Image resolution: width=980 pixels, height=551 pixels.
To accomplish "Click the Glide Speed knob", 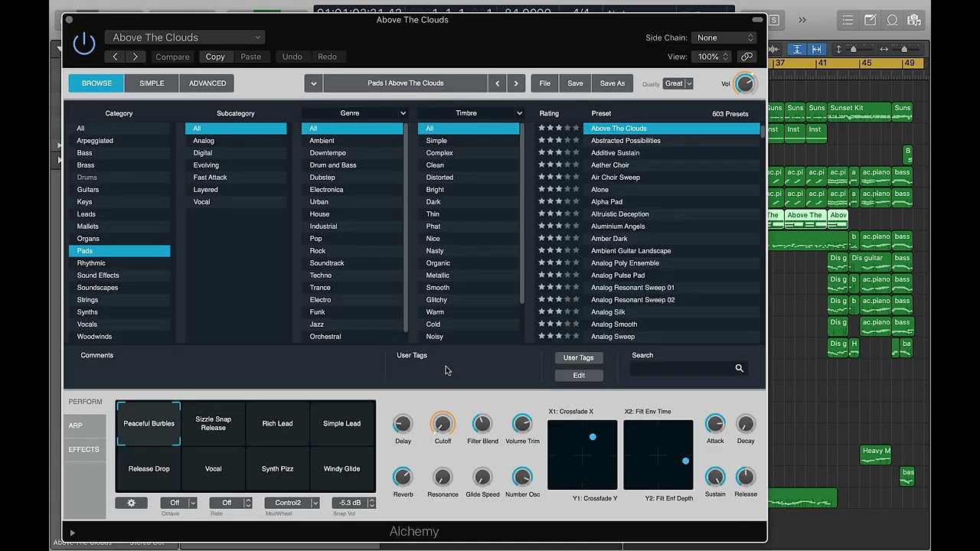I will (482, 478).
